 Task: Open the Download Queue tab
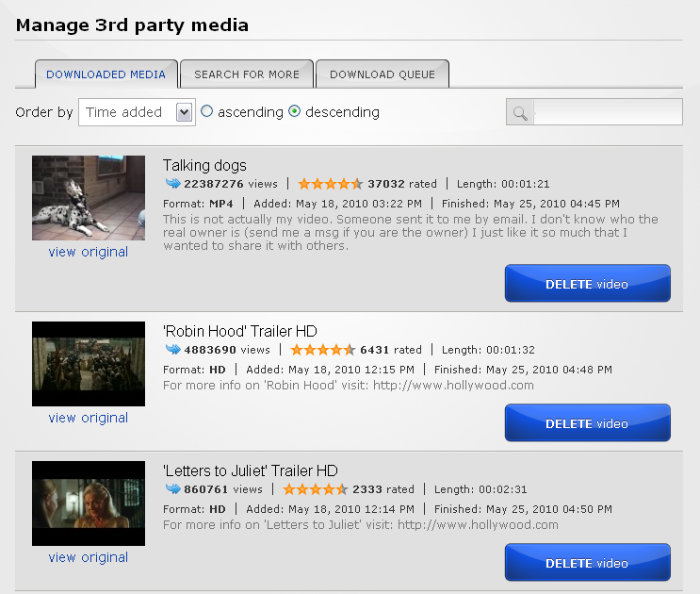pyautogui.click(x=383, y=74)
